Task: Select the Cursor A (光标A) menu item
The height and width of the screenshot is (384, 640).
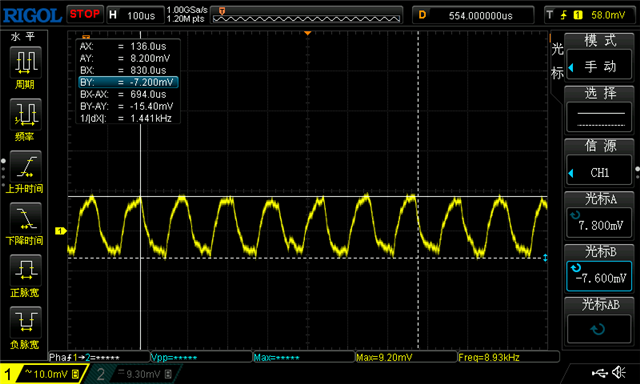Action: pos(599,215)
